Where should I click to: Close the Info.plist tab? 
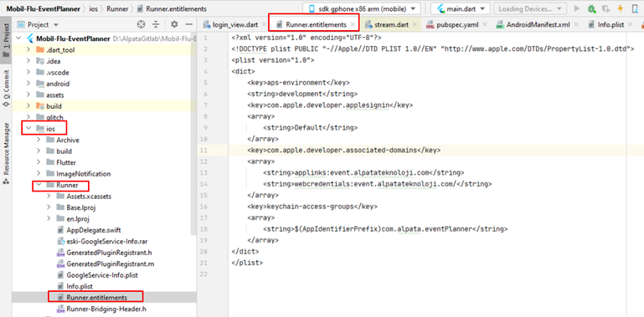[x=631, y=24]
